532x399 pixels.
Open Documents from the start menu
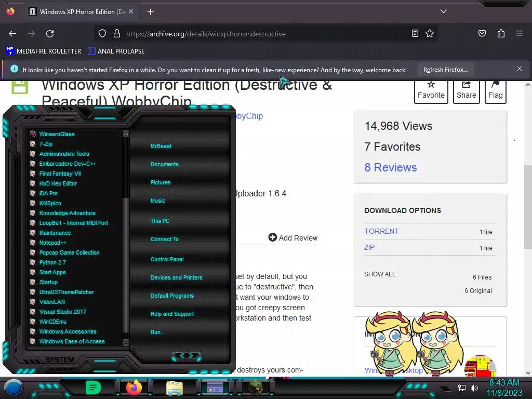pyautogui.click(x=164, y=164)
